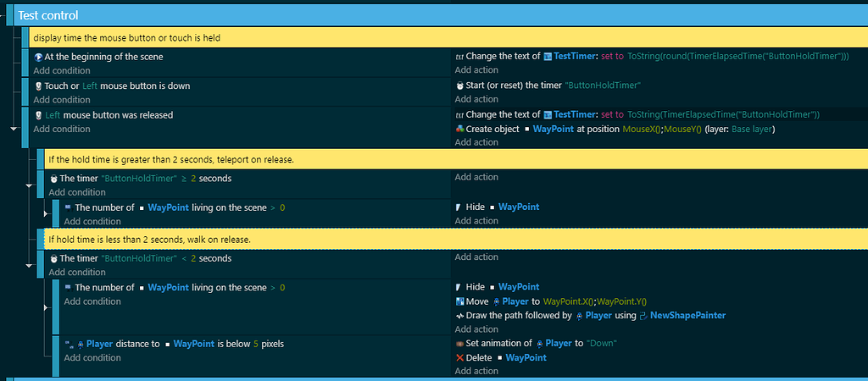Screen dimensions: 868x381
Task: Click the Start timer ButtonHoldTimer clock icon
Action: [460, 86]
